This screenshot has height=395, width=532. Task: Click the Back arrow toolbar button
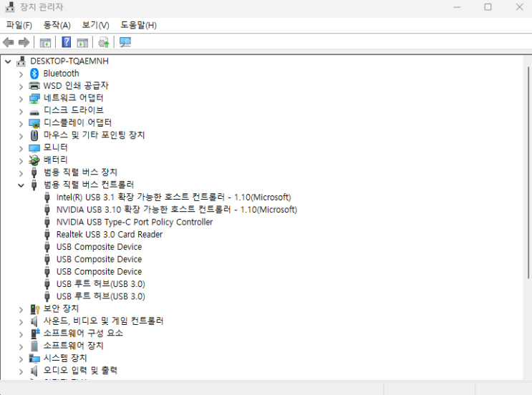pyautogui.click(x=8, y=42)
